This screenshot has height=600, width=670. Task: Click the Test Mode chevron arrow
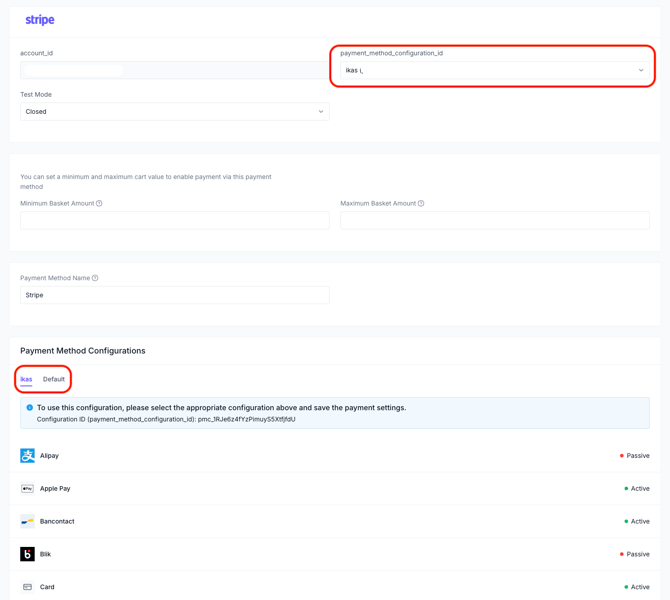pyautogui.click(x=321, y=112)
